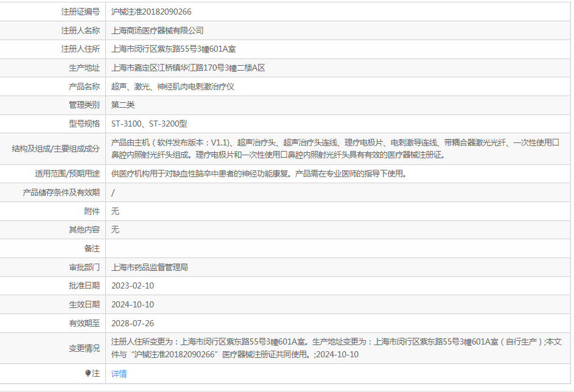This screenshot has width=574, height=392.
Task: Click the 变更情况 change description text
Action: click(x=337, y=348)
